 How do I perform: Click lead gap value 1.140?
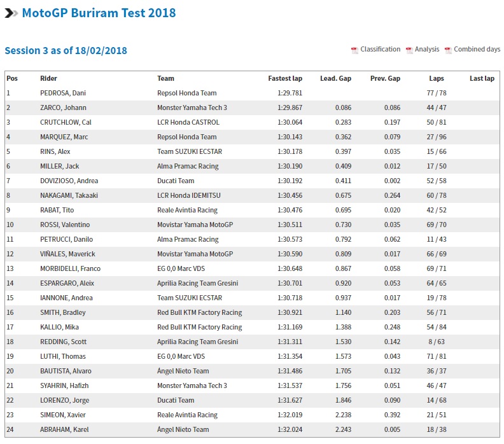point(343,312)
